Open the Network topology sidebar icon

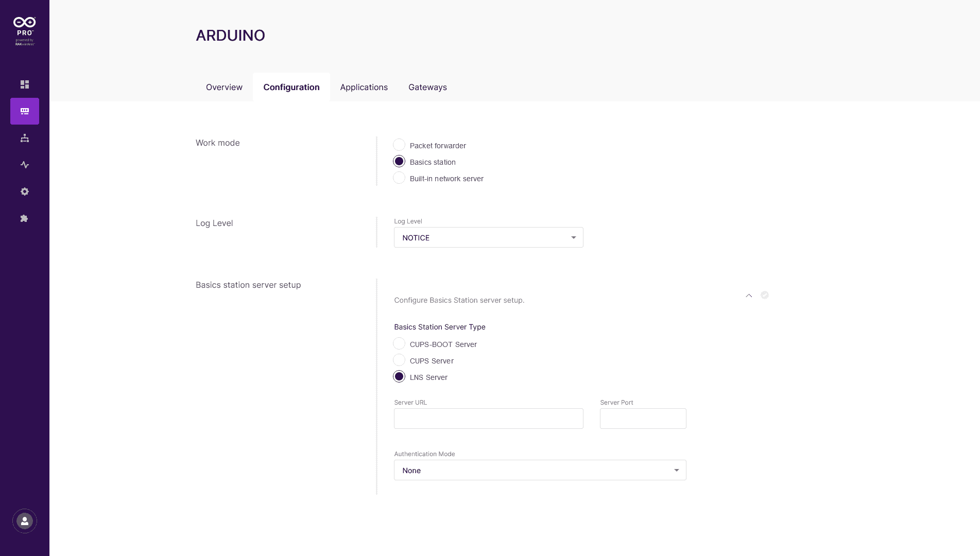coord(25,138)
